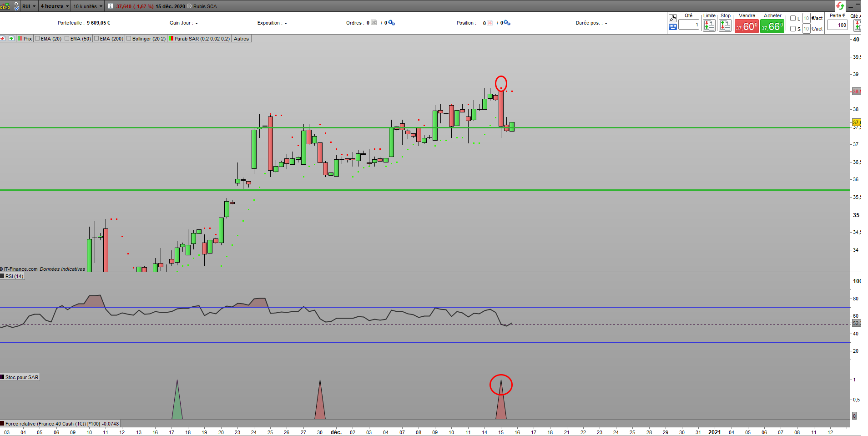Click the déc. month label on time axis

[336, 432]
